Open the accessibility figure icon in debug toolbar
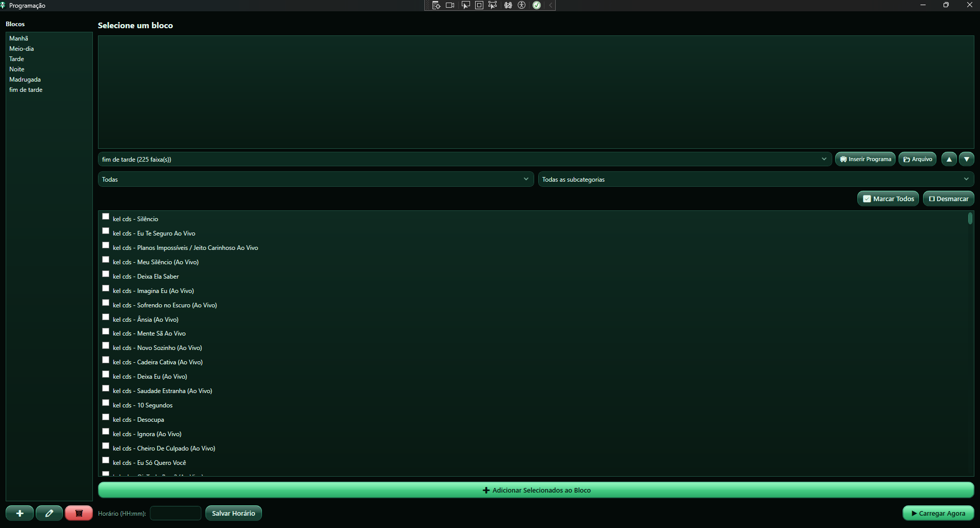The image size is (980, 528). tap(522, 5)
